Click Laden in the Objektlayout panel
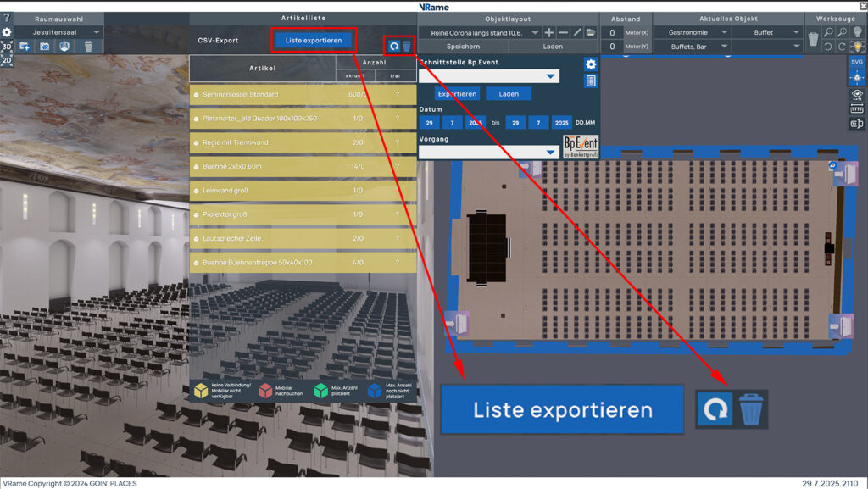The height and width of the screenshot is (489, 868). pos(553,47)
